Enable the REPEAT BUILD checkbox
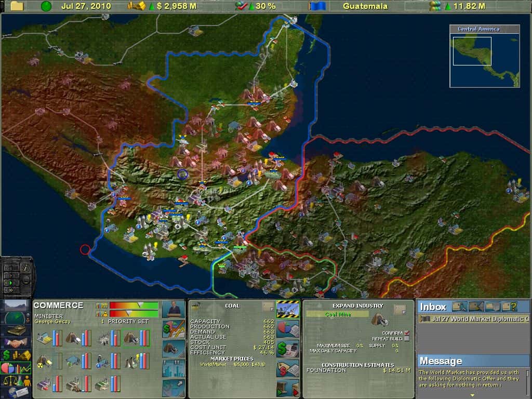 point(407,339)
